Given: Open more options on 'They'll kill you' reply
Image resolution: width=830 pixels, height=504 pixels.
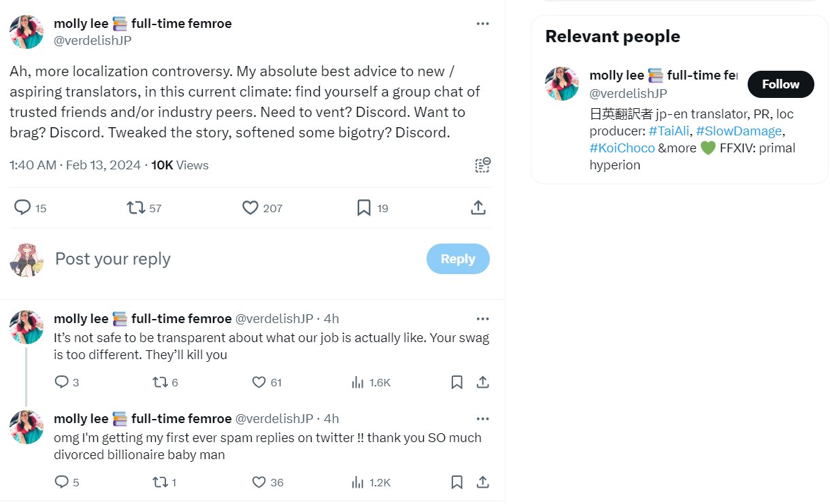Looking at the screenshot, I should tap(482, 318).
